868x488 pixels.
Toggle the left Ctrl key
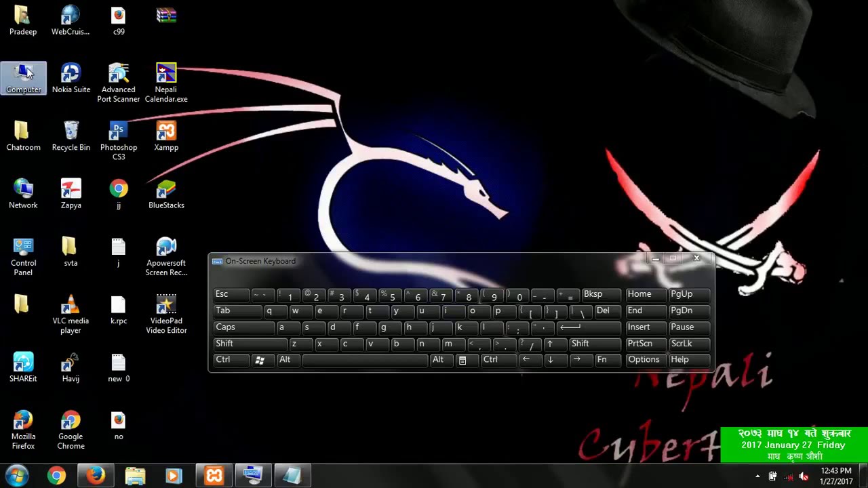(231, 360)
